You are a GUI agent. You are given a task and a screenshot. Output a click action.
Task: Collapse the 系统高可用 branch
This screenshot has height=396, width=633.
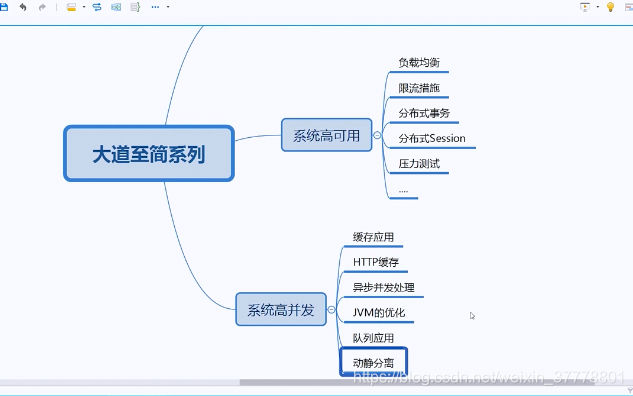377,135
